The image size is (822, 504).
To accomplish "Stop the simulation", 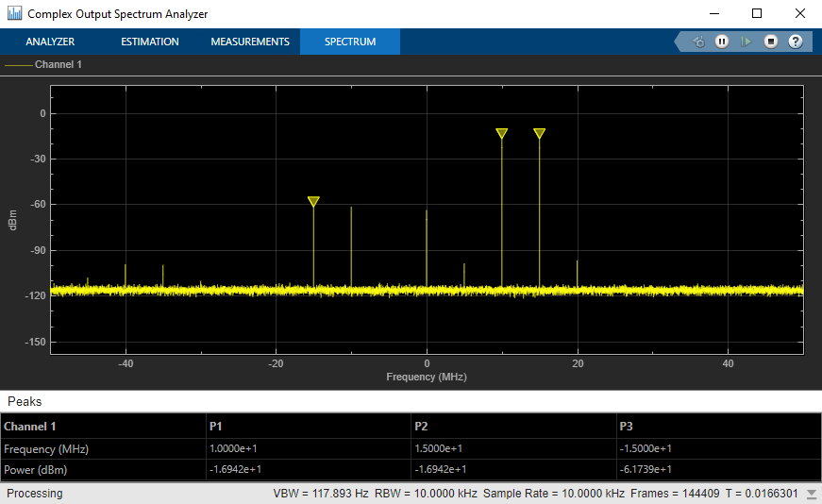I will pos(771,42).
